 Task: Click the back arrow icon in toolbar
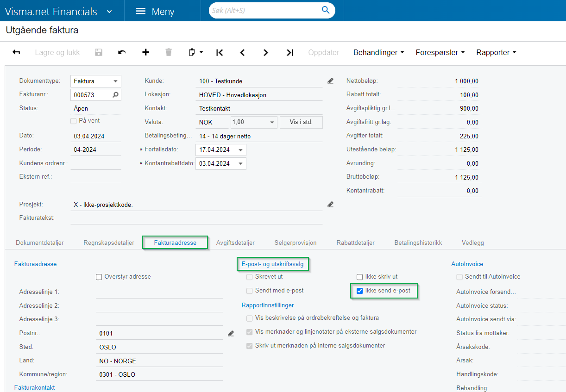(16, 52)
